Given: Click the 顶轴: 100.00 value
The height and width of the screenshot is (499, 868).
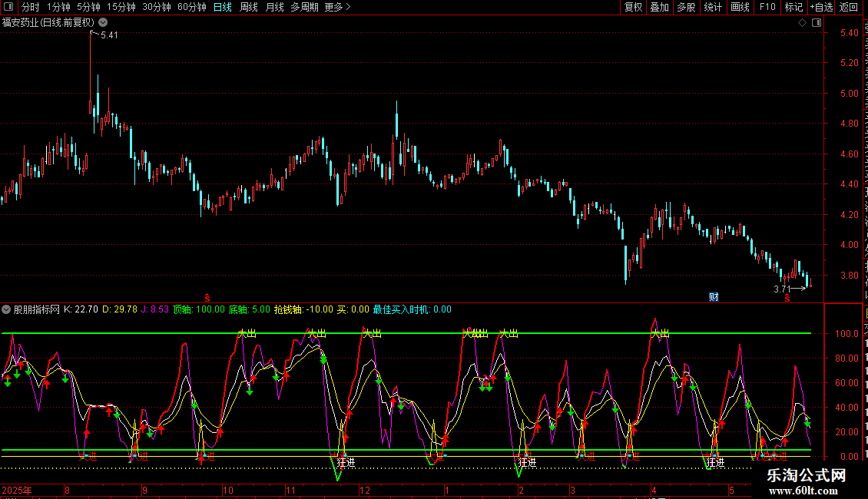Looking at the screenshot, I should (199, 310).
